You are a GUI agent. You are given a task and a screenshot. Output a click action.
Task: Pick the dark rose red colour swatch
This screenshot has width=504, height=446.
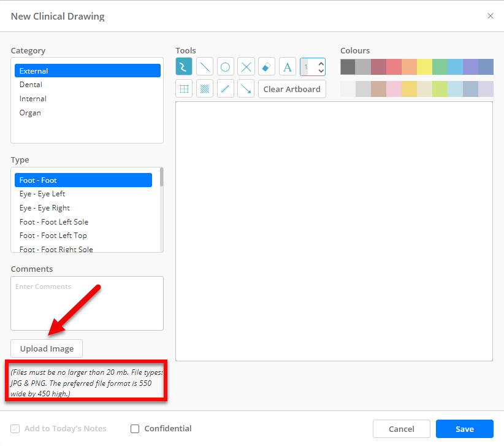point(379,67)
